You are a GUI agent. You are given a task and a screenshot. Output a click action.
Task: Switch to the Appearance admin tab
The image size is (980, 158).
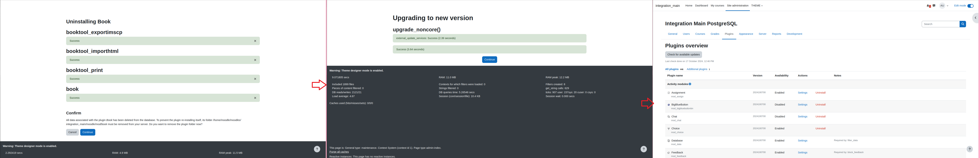pyautogui.click(x=746, y=34)
